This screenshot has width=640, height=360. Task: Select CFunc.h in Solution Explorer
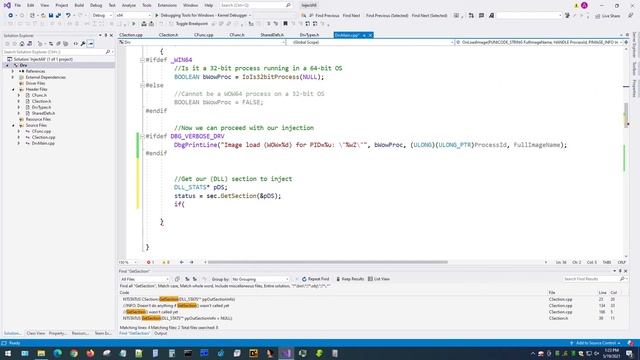click(39, 95)
